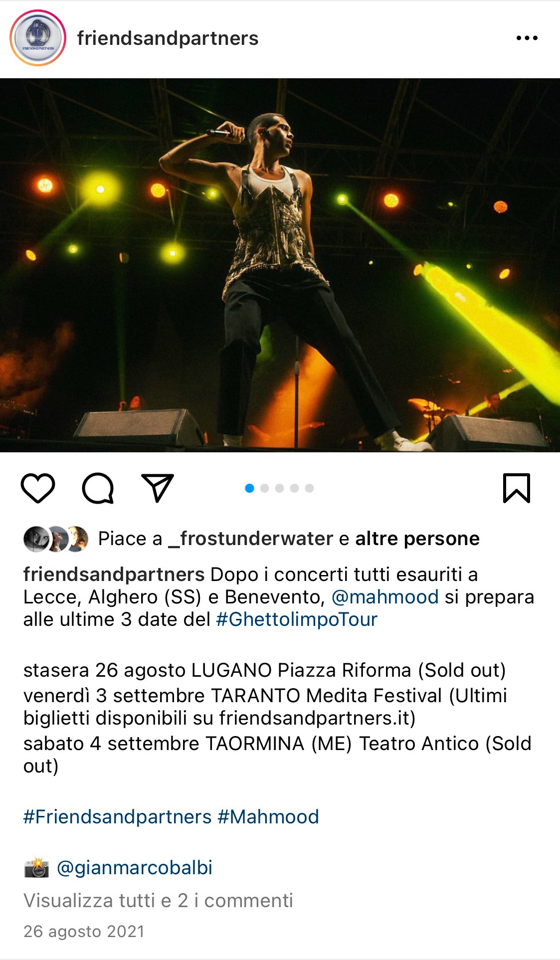The height and width of the screenshot is (960, 560).
Task: Open the concert photo of Mahmood
Action: [x=280, y=265]
